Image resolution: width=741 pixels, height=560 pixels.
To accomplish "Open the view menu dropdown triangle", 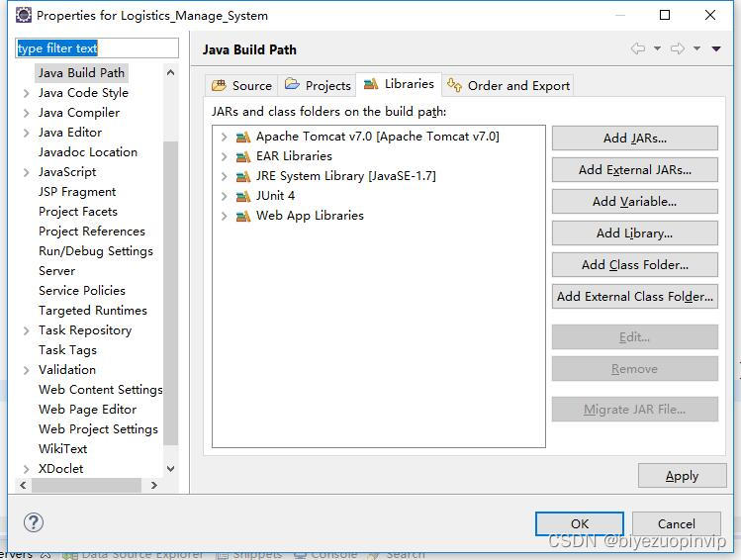I will [716, 48].
